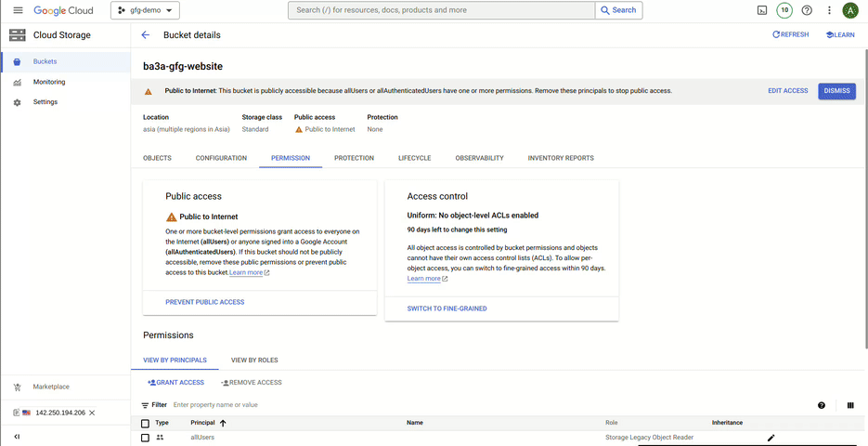Open the account avatar A
Image resolution: width=868 pixels, height=446 pixels.
pos(850,10)
